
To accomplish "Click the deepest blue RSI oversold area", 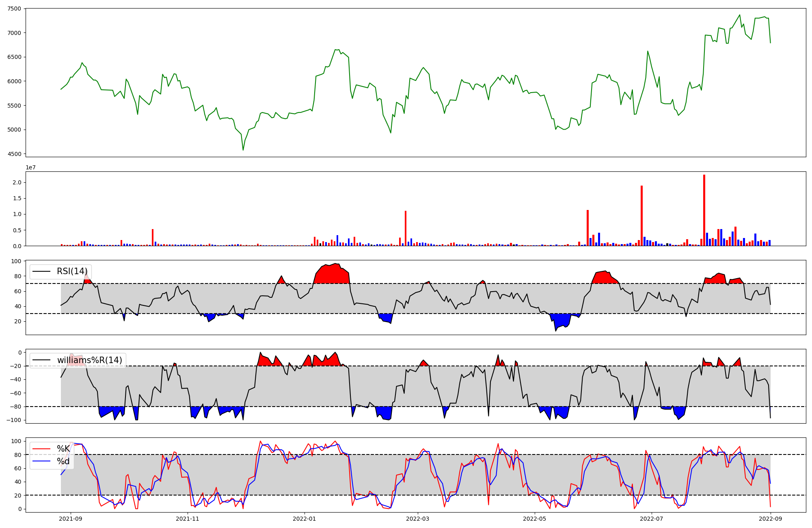I will click(x=562, y=320).
